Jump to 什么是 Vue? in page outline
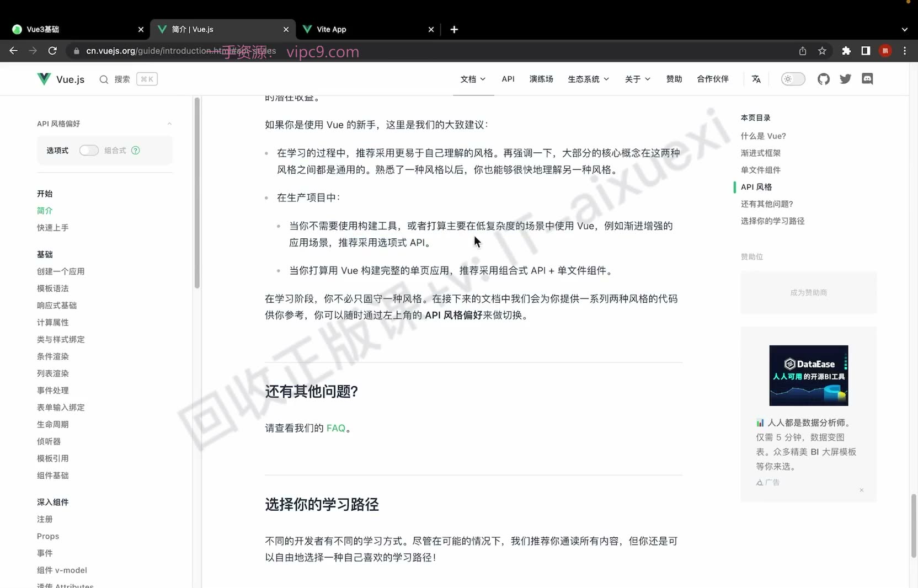 (763, 136)
